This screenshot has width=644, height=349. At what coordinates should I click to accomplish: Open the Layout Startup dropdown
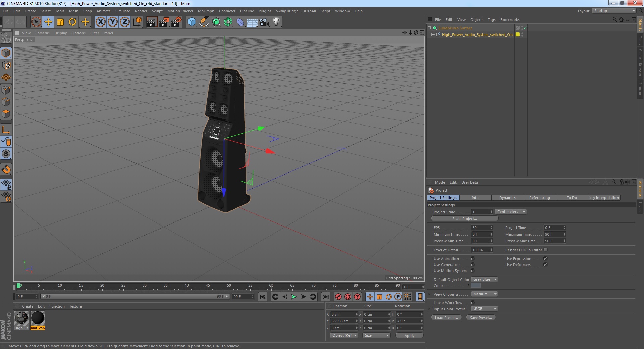pyautogui.click(x=614, y=11)
